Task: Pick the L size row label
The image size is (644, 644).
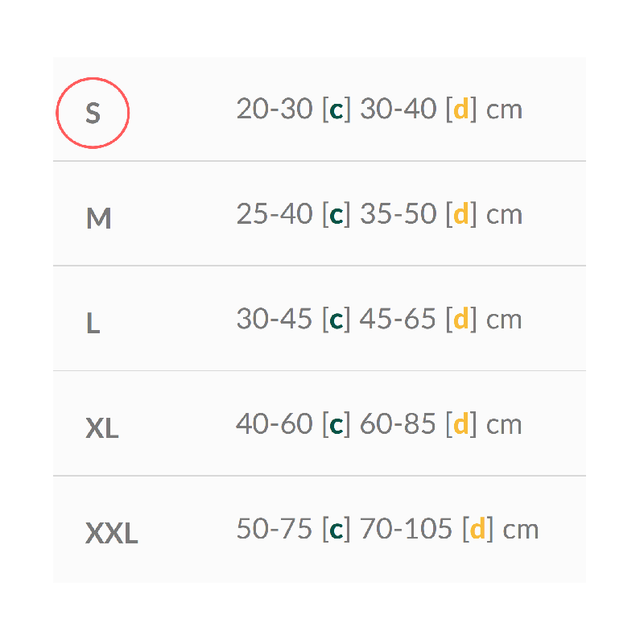Action: tap(93, 323)
